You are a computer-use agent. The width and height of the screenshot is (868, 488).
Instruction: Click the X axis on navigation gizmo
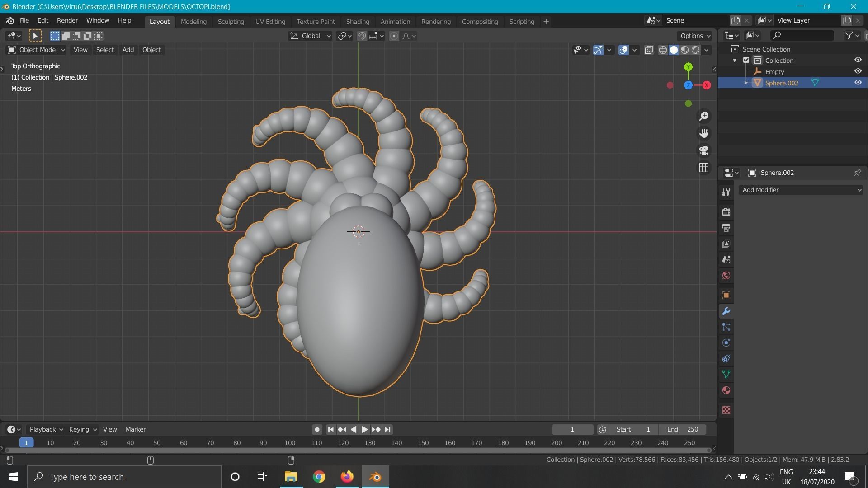pyautogui.click(x=707, y=85)
